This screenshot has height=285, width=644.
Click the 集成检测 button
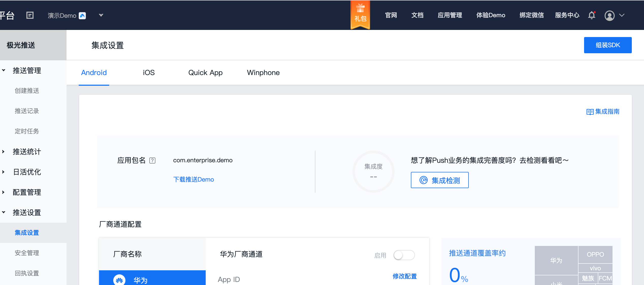pyautogui.click(x=439, y=180)
